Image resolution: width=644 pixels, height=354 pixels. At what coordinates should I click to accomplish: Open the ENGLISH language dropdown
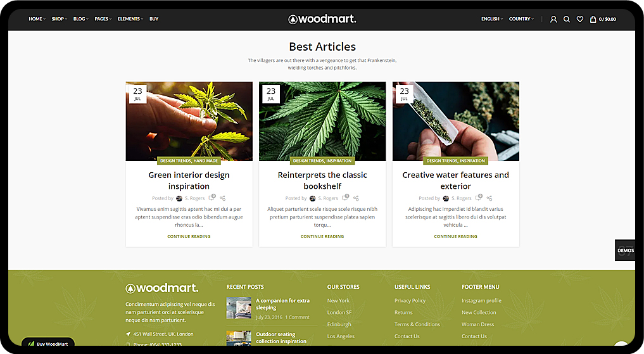492,19
